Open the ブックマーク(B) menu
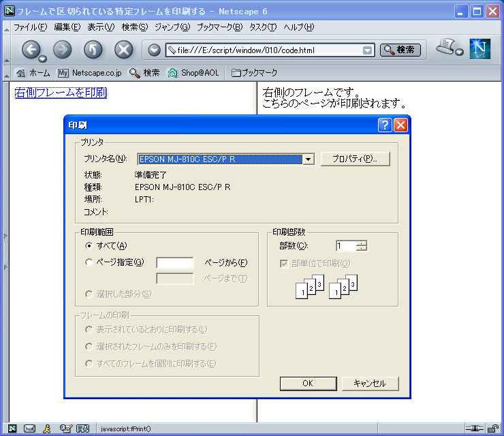The width and height of the screenshot is (504, 436). 220,27
